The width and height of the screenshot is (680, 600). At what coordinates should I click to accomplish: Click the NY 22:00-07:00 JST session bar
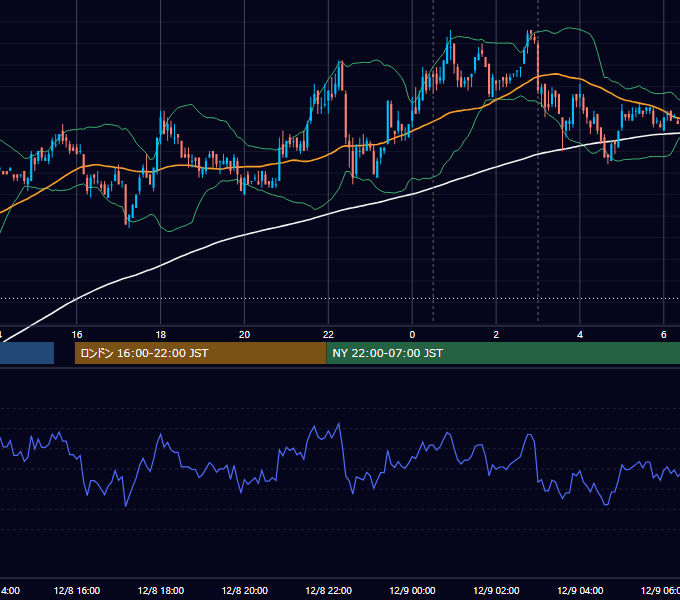pos(503,353)
